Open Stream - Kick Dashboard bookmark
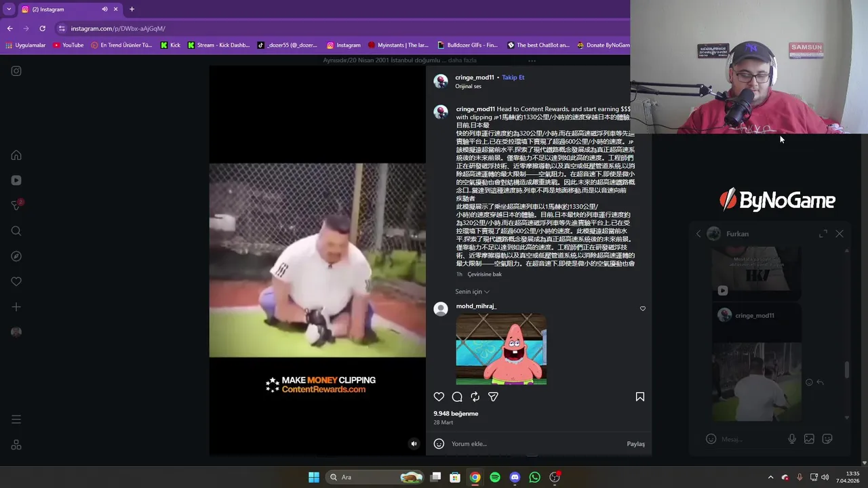 click(218, 45)
